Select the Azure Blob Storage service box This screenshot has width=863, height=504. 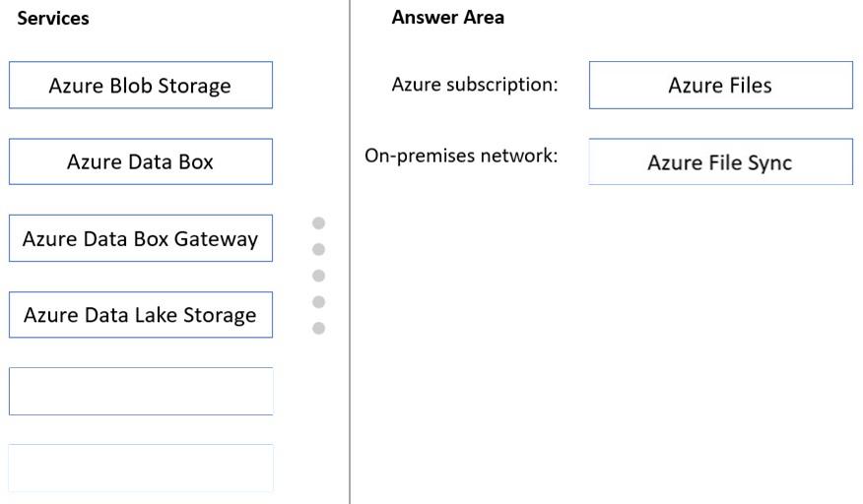pyautogui.click(x=141, y=86)
